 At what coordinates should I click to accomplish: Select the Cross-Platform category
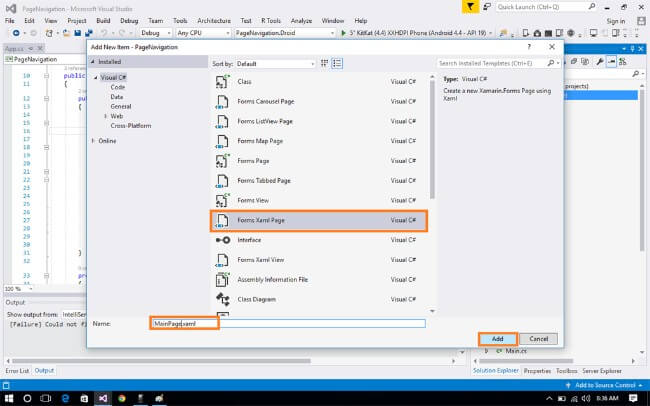coord(131,126)
